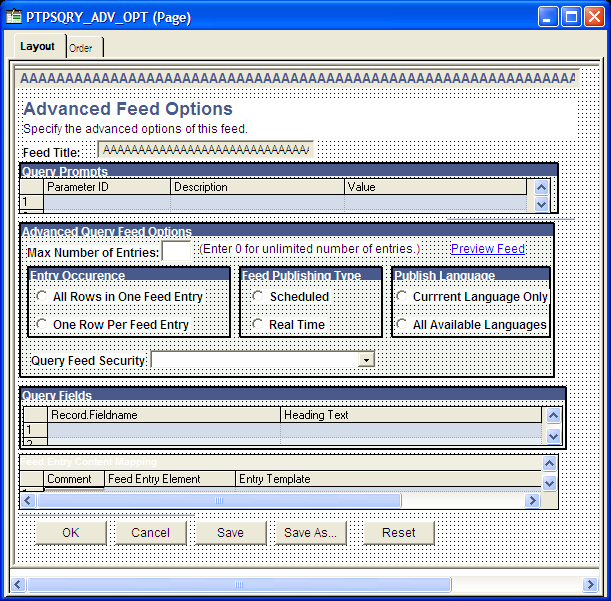Click the Save button
This screenshot has height=601, width=611.
pyautogui.click(x=231, y=533)
